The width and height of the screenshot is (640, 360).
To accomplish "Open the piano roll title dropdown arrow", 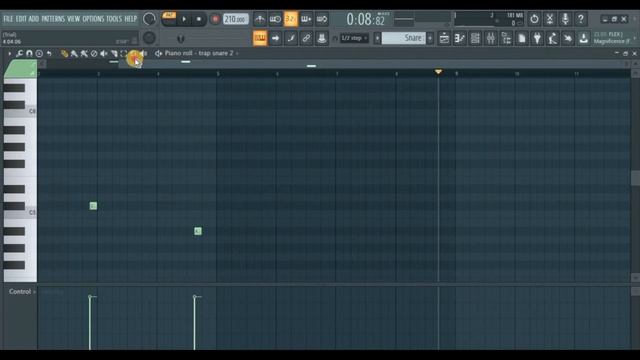I will (237, 53).
